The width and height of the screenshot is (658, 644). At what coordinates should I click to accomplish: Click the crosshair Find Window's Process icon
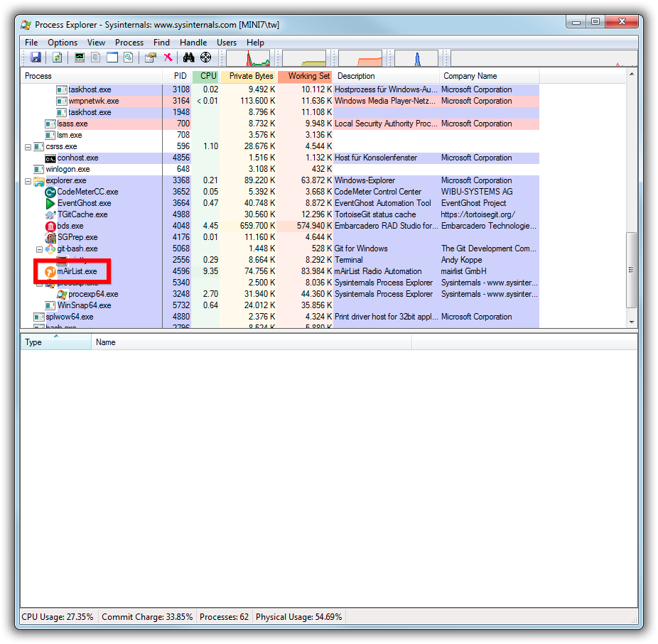pyautogui.click(x=206, y=58)
